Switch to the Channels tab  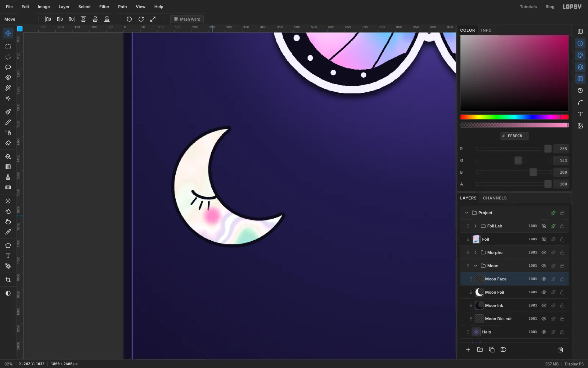pyautogui.click(x=495, y=198)
